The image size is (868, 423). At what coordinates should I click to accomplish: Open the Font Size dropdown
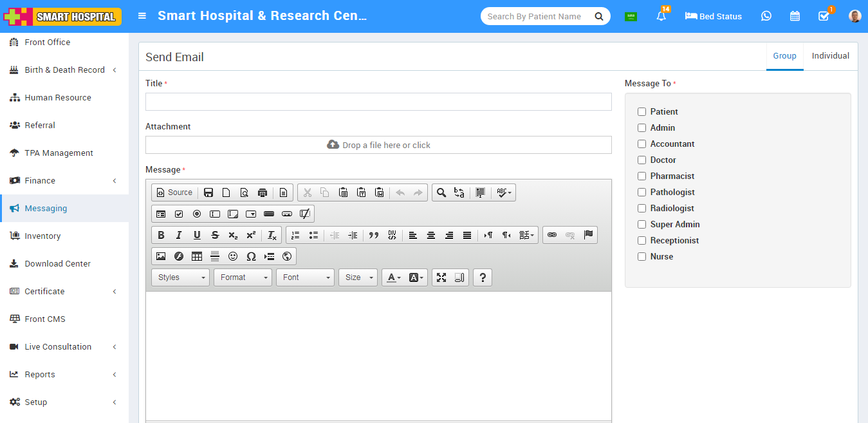coord(358,277)
